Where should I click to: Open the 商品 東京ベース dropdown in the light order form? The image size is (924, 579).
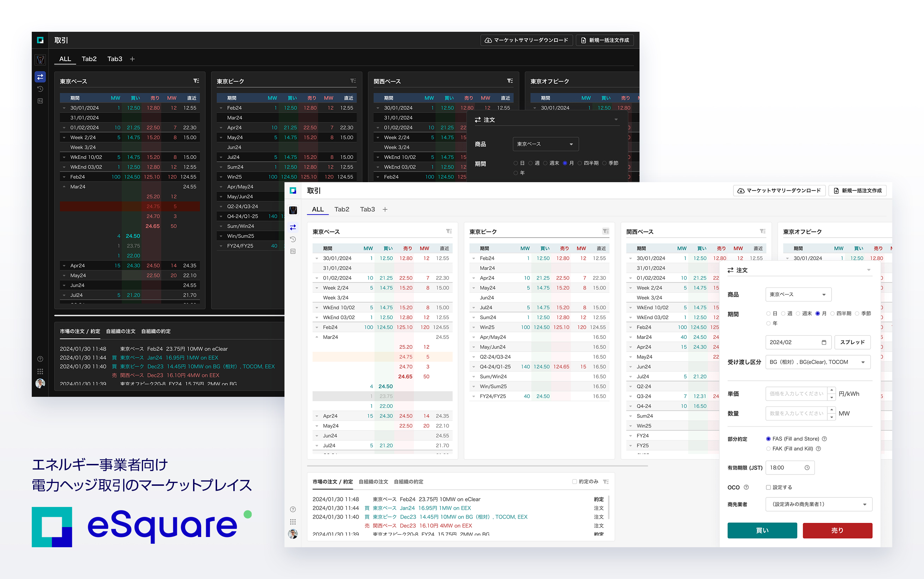[798, 294]
